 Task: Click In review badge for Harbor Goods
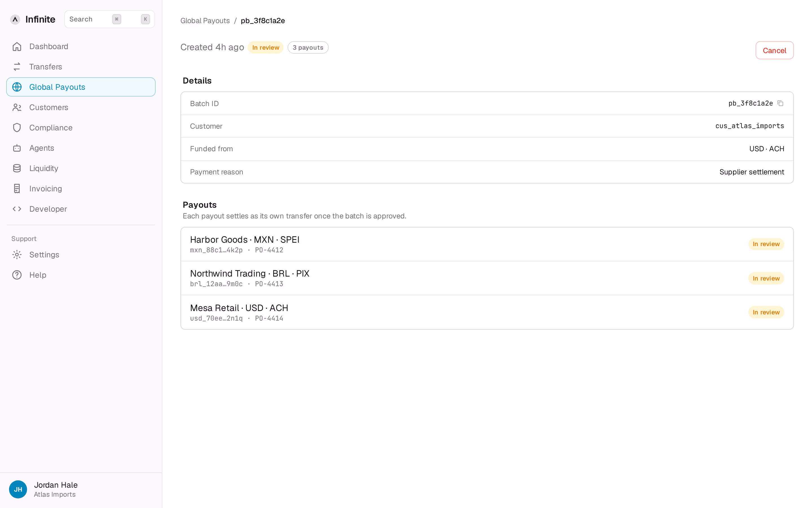766,244
